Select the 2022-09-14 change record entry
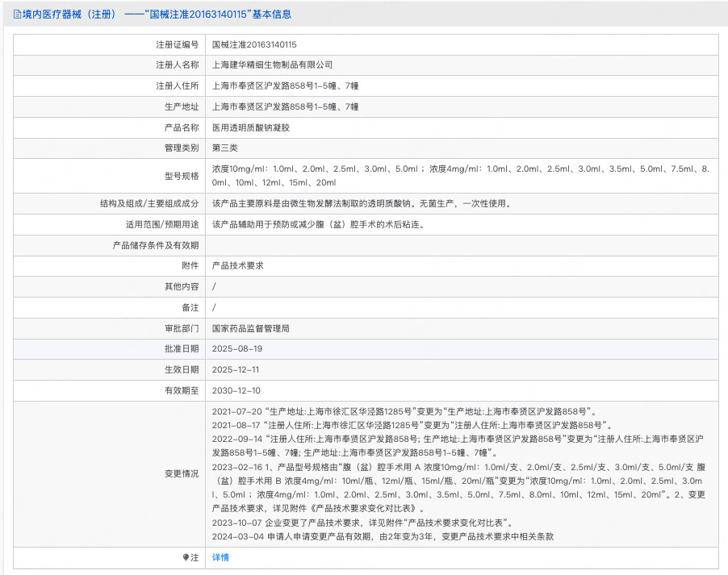 (x=458, y=446)
